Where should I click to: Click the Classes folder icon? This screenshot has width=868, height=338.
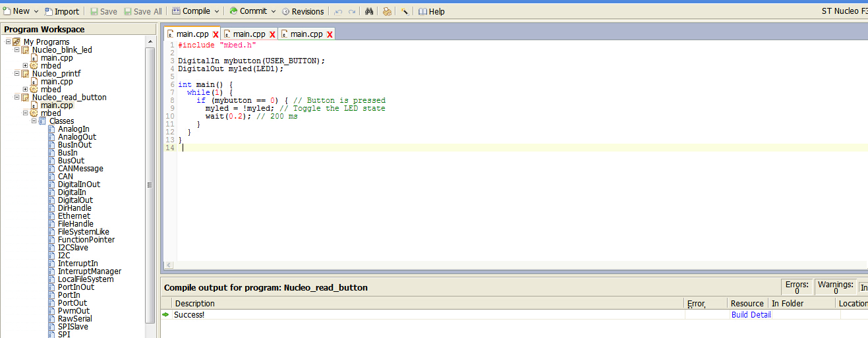click(x=43, y=121)
